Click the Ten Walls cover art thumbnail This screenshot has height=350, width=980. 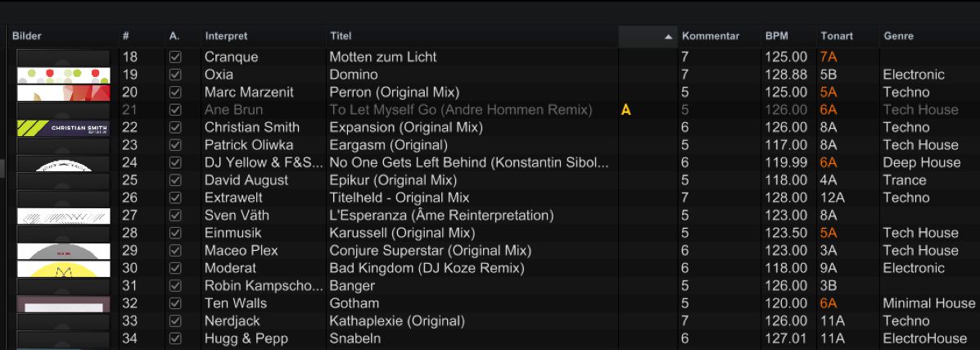pos(63,304)
